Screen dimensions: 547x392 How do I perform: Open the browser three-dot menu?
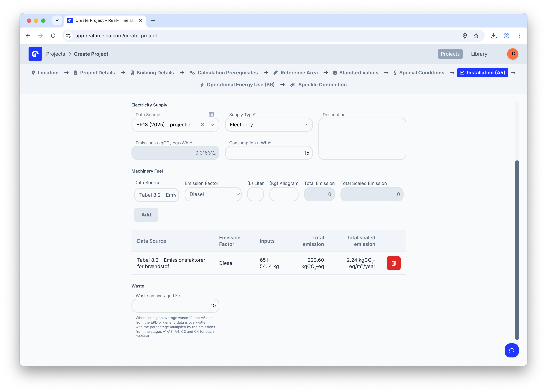click(x=519, y=36)
